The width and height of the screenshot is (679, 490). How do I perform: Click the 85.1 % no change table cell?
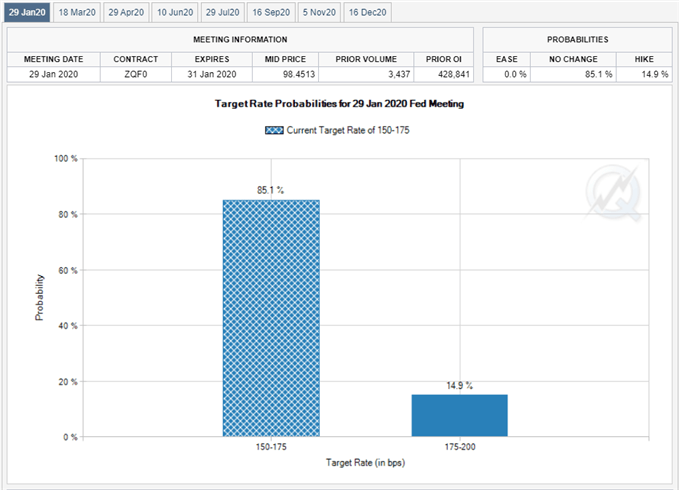point(573,74)
